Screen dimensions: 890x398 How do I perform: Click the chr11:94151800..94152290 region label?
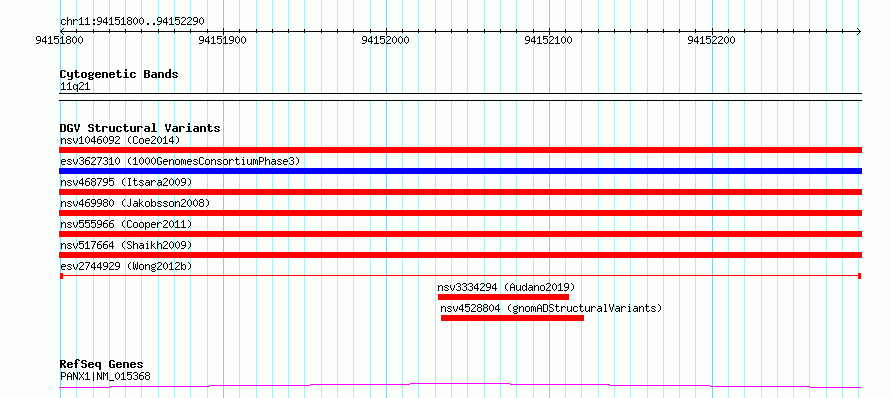[132, 22]
